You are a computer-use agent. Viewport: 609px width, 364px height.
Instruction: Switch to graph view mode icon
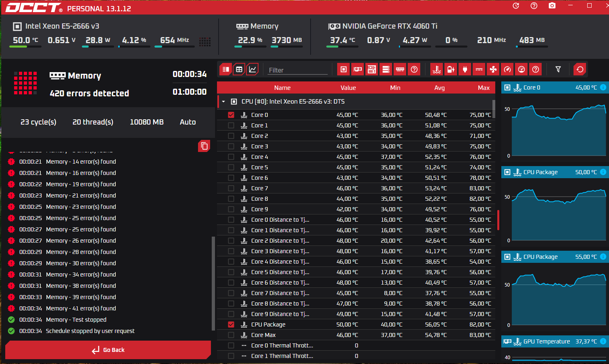click(252, 69)
